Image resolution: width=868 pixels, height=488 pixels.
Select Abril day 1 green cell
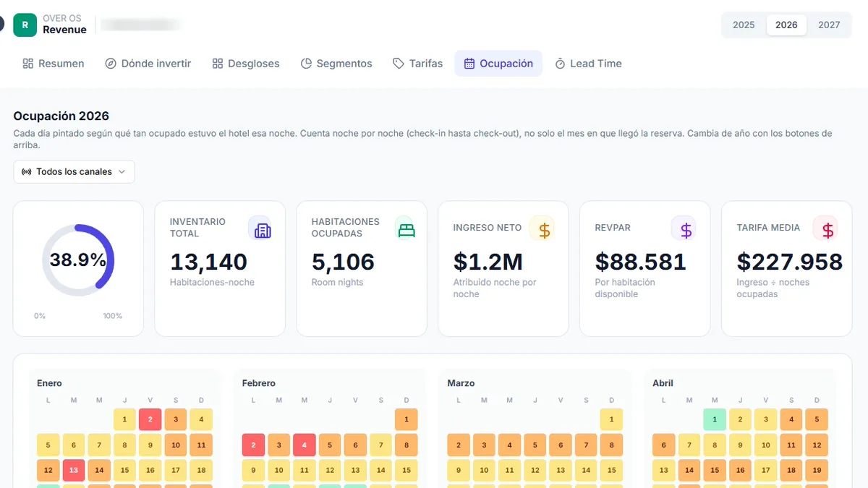click(715, 419)
